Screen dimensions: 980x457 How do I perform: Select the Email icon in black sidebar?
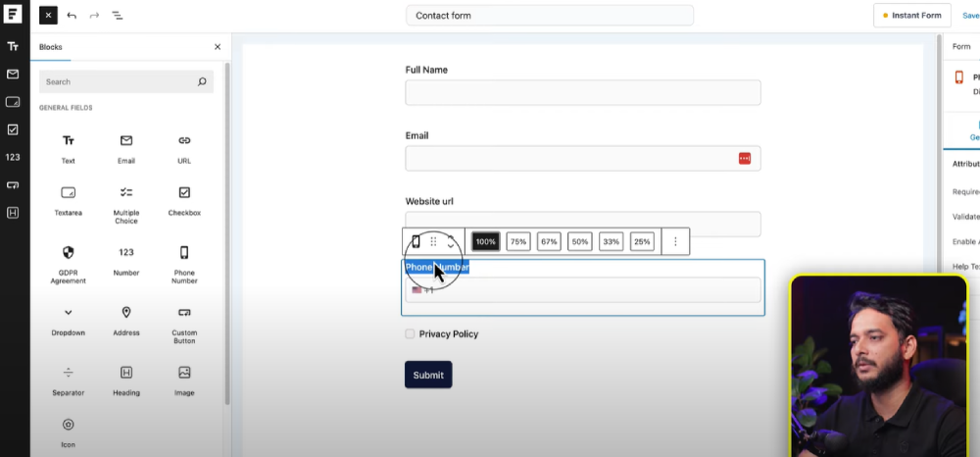[13, 75]
